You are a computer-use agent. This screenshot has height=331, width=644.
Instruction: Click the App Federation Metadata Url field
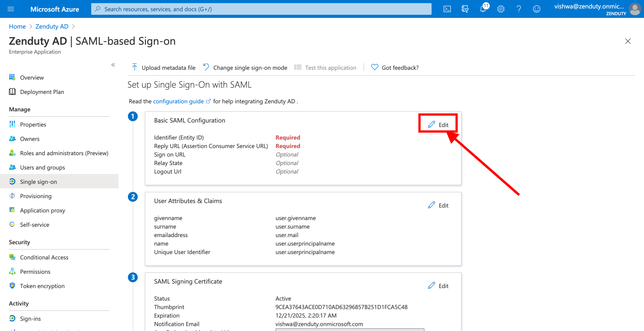pyautogui.click(x=350, y=330)
